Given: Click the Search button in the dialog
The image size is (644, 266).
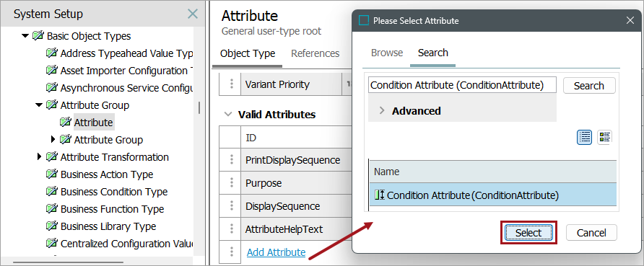Looking at the screenshot, I should click(x=589, y=86).
